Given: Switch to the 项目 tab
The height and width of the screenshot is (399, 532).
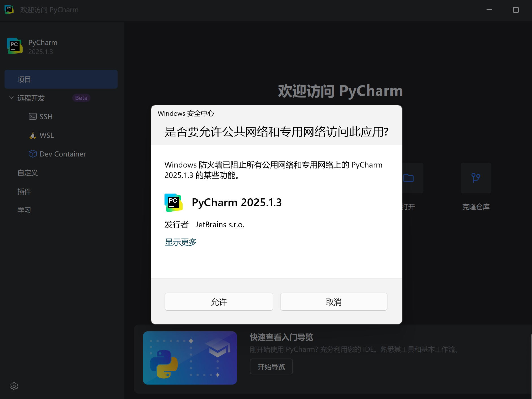Looking at the screenshot, I should pos(24,79).
